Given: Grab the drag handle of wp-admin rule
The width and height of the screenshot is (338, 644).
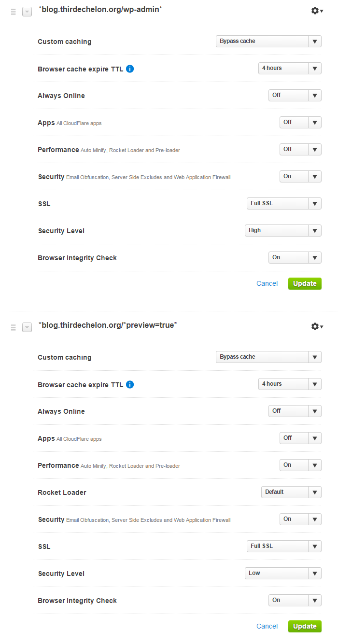Looking at the screenshot, I should pyautogui.click(x=14, y=12).
